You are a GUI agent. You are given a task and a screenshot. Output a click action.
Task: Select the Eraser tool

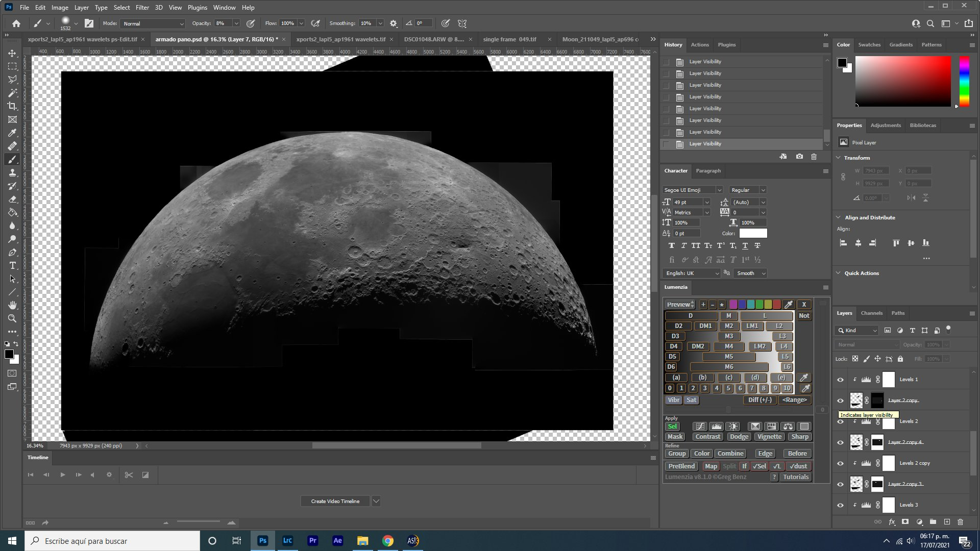(12, 199)
